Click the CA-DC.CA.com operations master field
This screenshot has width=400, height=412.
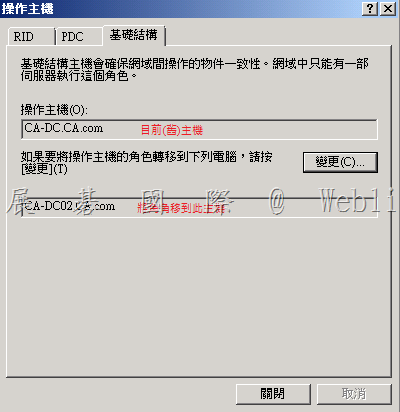click(x=199, y=129)
